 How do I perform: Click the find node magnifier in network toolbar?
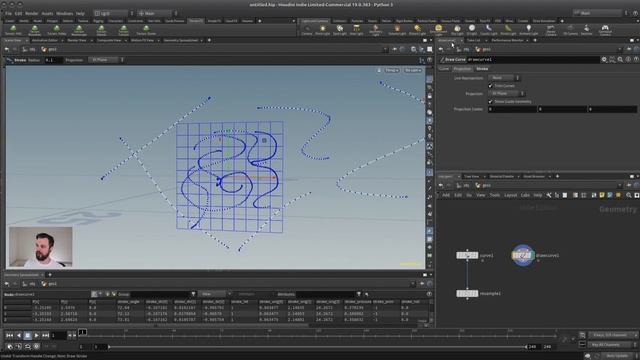pos(629,196)
